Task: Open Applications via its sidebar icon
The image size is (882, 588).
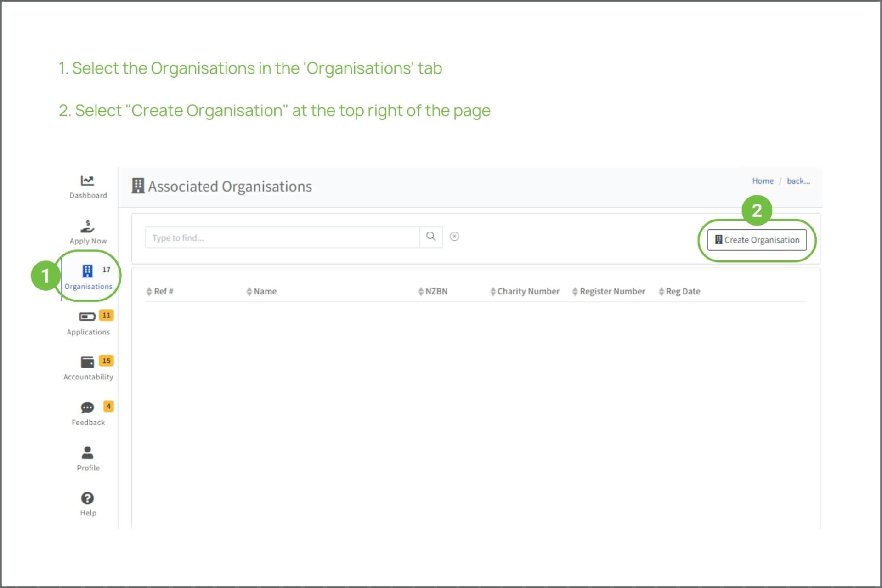Action: (x=87, y=317)
